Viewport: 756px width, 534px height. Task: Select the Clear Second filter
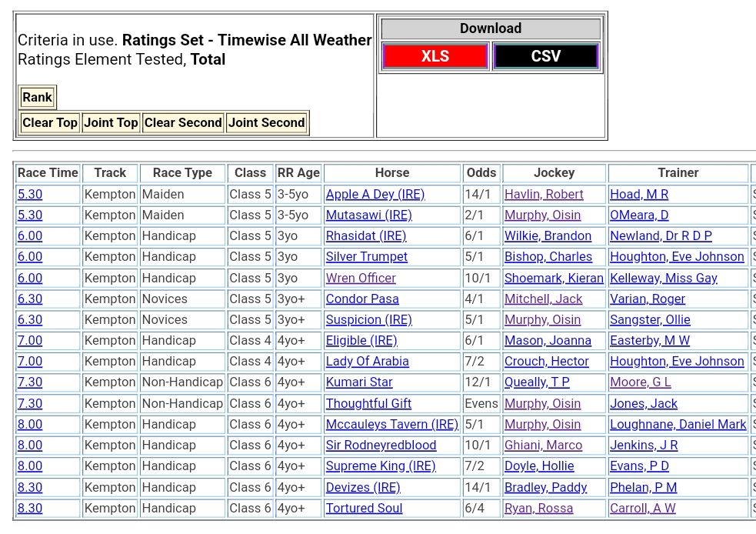coord(183,122)
